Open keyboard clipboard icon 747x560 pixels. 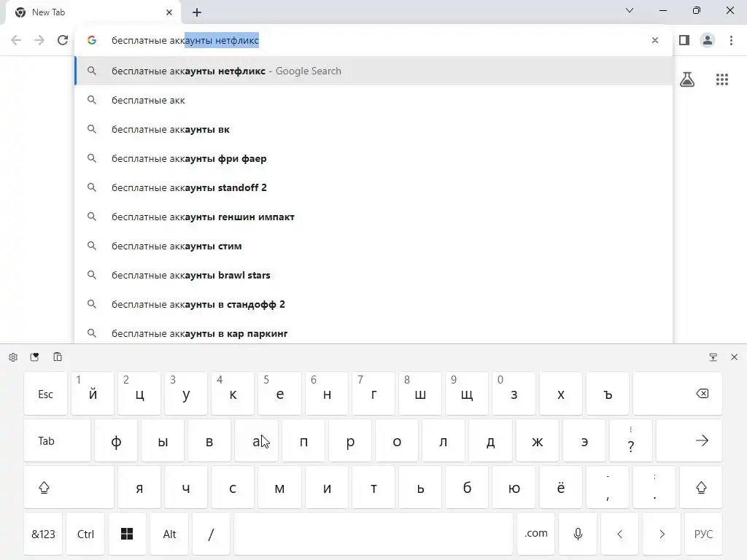tap(58, 357)
